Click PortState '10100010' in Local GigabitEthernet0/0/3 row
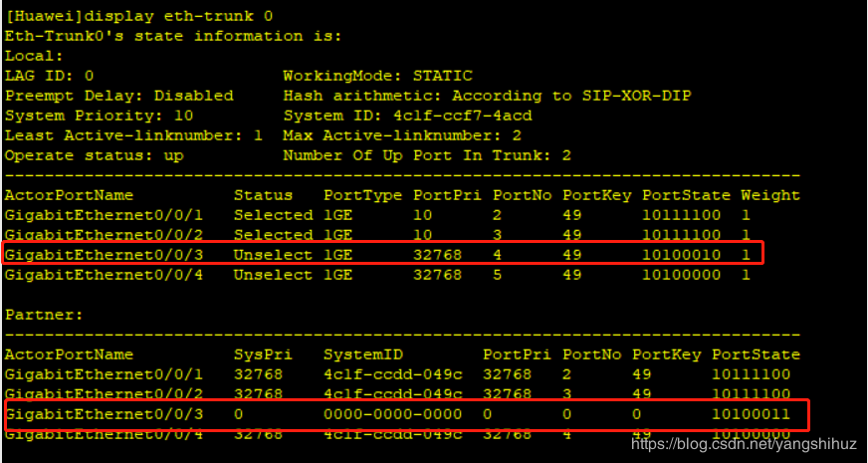Viewport: 868px width, 463px height. click(x=682, y=255)
